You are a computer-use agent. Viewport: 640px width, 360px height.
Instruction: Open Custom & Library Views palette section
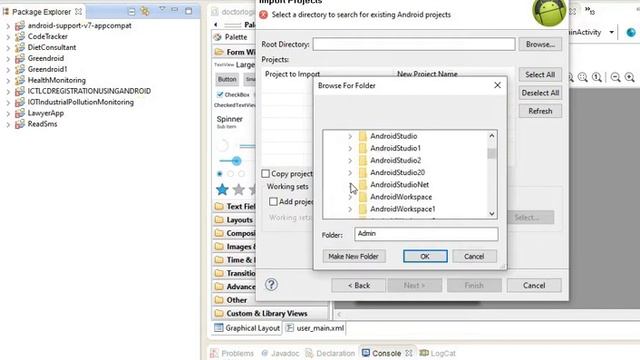[x=267, y=313]
